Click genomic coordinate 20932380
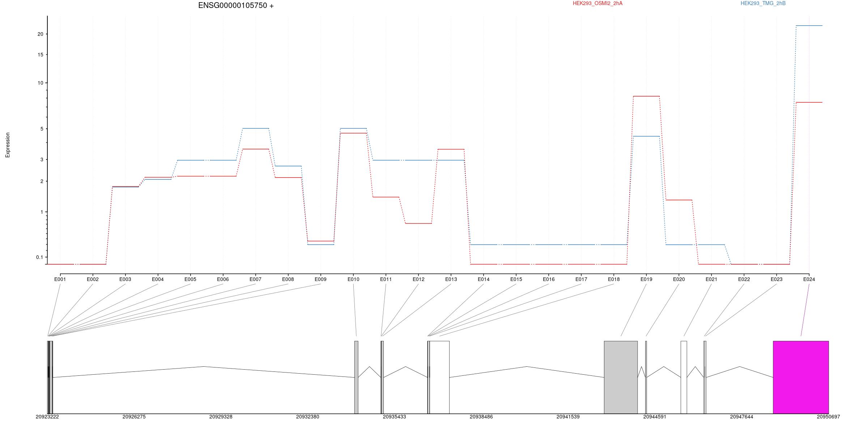 (x=308, y=417)
